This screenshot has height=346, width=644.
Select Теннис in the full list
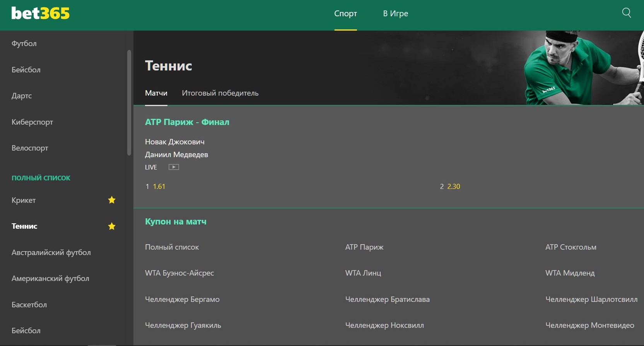24,226
